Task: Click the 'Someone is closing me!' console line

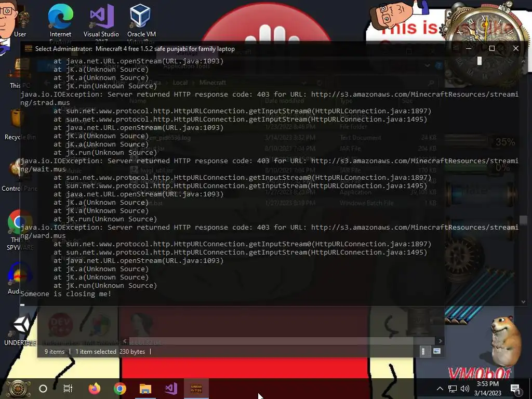Action: coord(66,294)
